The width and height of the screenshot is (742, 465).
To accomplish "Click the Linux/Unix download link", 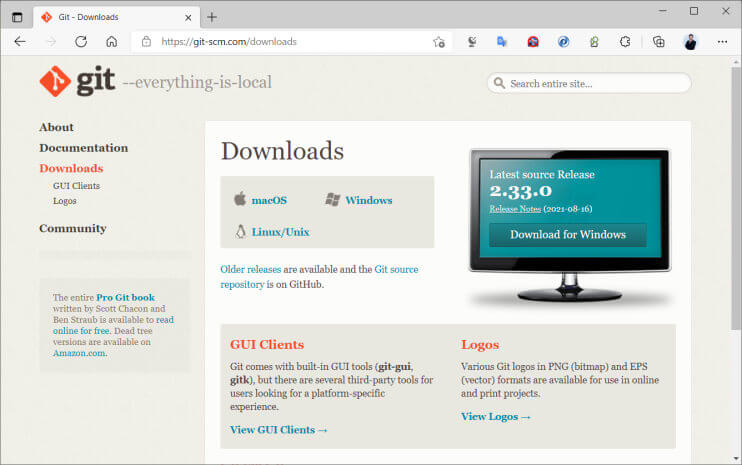I will (x=280, y=232).
